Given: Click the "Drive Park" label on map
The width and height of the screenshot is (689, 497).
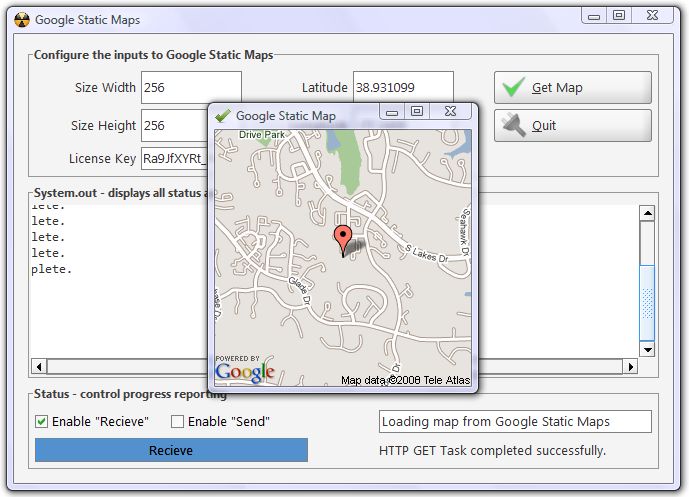Looking at the screenshot, I should coord(262,135).
